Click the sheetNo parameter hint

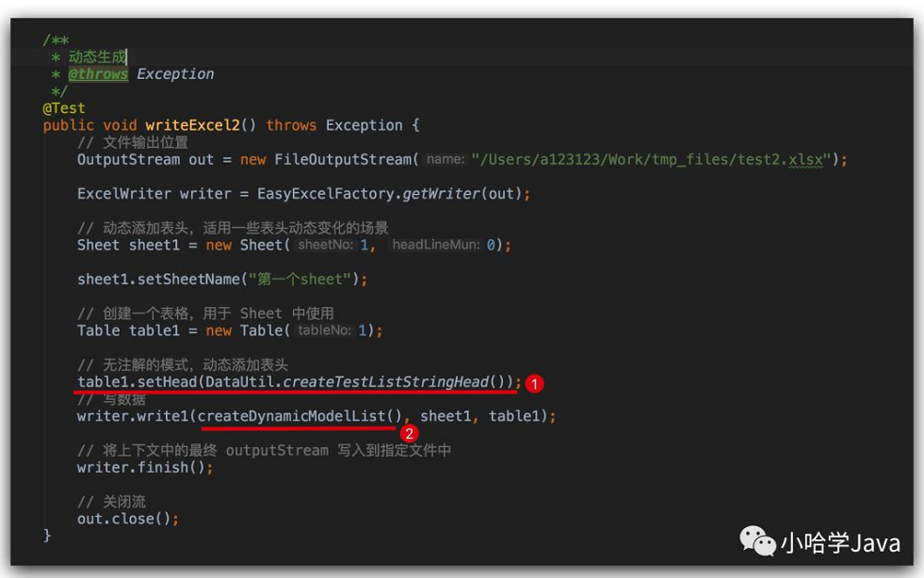pyautogui.click(x=325, y=245)
